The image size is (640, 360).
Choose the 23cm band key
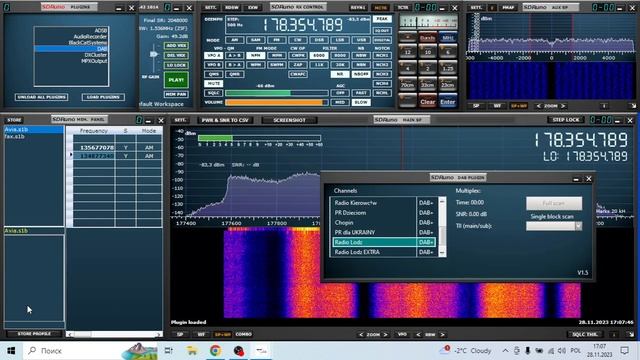[x=448, y=85]
